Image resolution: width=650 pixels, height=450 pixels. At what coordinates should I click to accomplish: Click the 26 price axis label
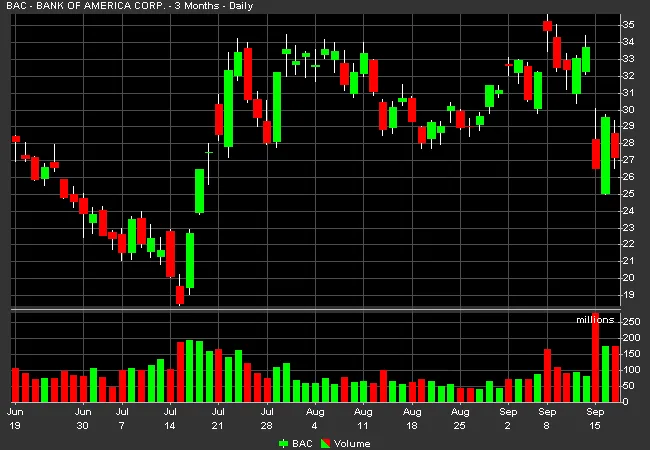point(628,177)
